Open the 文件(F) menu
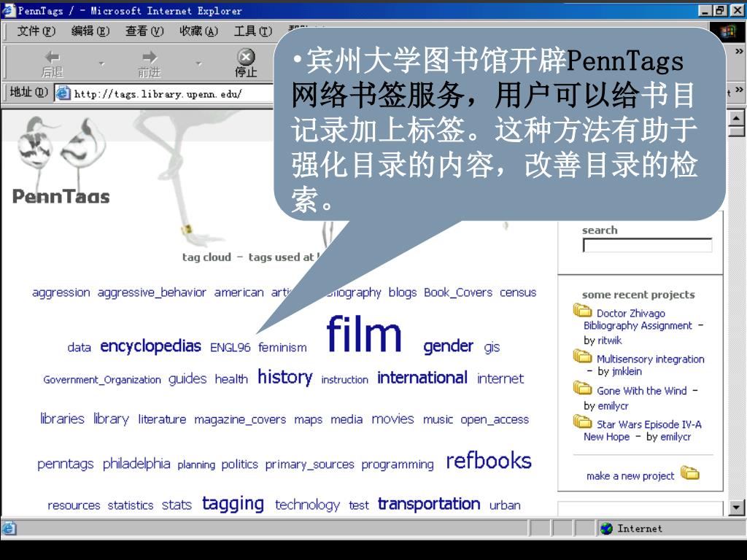747x560 pixels. click(36, 31)
